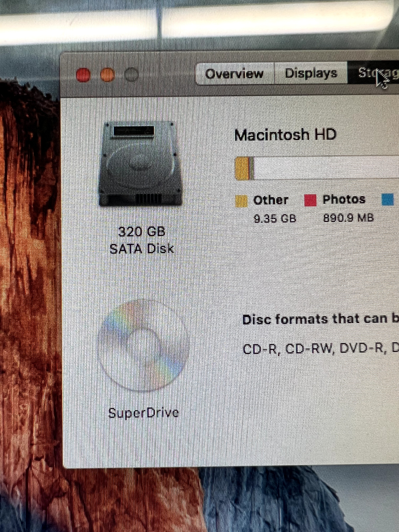Click the Disc formats heading text
The image size is (399, 532).
point(321,319)
